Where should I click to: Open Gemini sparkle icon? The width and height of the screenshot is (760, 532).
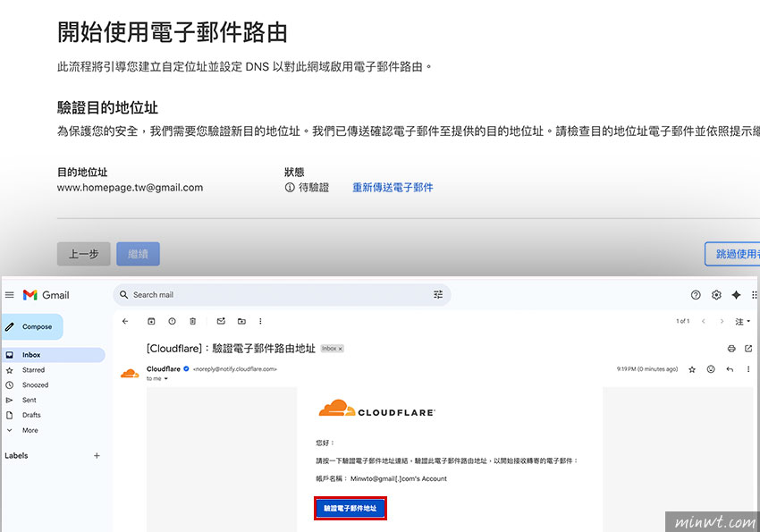click(736, 294)
